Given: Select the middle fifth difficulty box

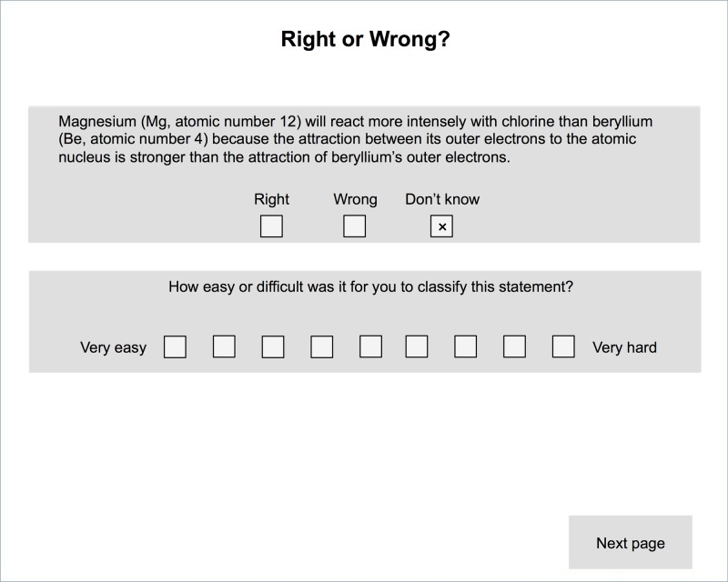Looking at the screenshot, I should [x=371, y=346].
